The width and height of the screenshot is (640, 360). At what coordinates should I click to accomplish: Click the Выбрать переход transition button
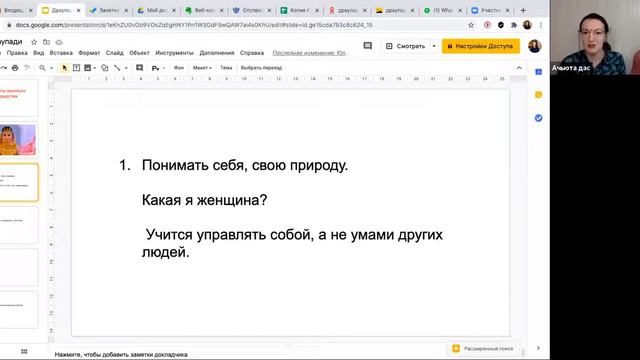pos(261,68)
